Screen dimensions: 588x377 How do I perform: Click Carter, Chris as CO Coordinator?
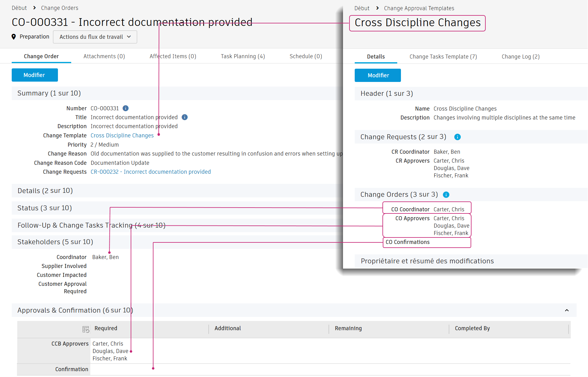coord(449,209)
